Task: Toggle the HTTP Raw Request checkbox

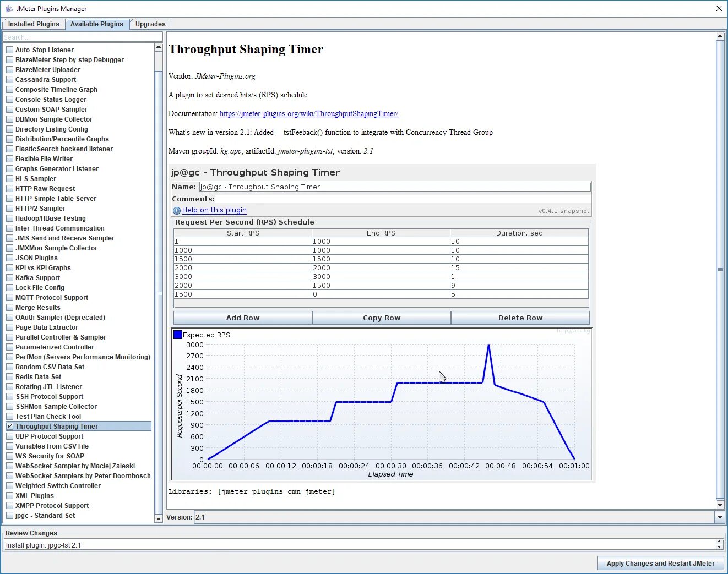Action: tap(10, 189)
